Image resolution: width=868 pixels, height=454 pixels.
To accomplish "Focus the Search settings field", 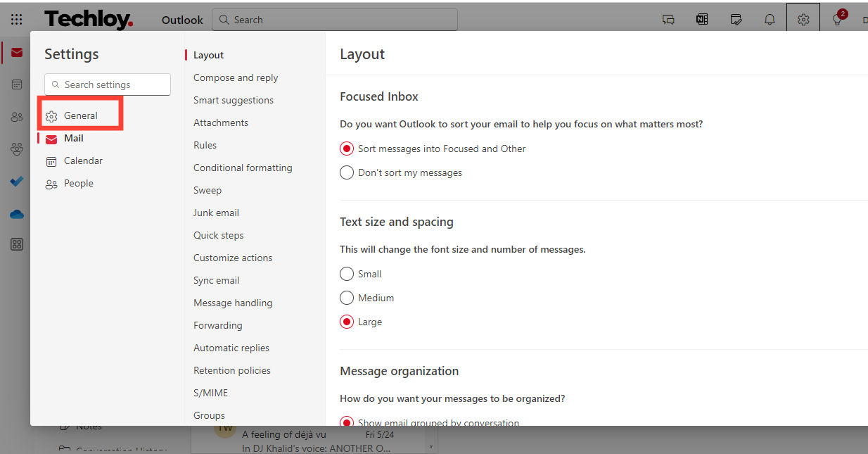I will 108,84.
